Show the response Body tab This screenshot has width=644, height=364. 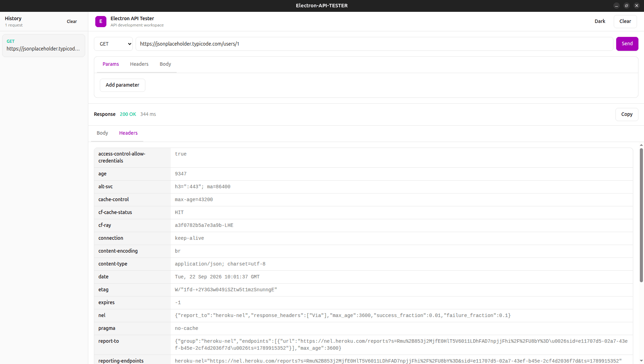102,133
